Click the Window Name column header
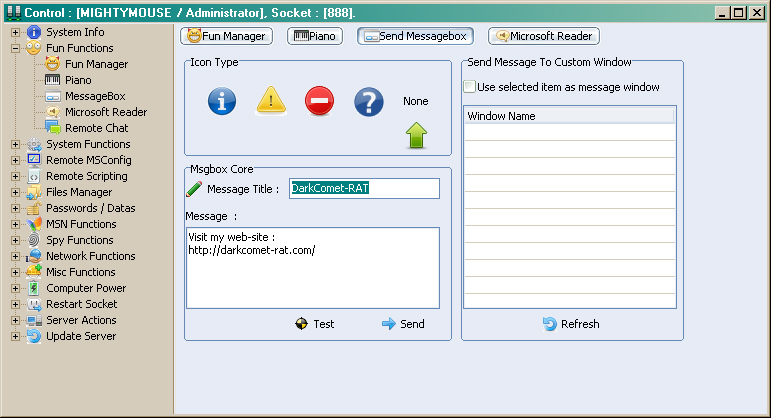Viewport: 771px width, 418px height. coord(569,116)
